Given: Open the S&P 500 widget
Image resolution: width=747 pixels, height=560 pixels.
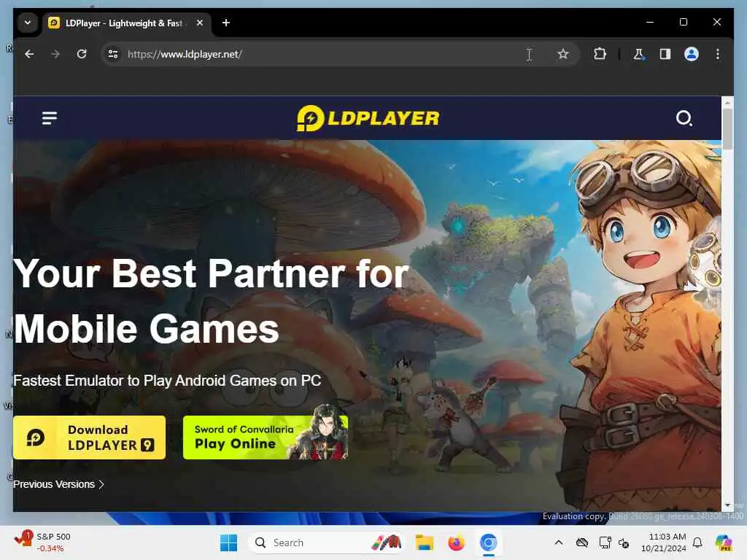Looking at the screenshot, I should point(43,542).
